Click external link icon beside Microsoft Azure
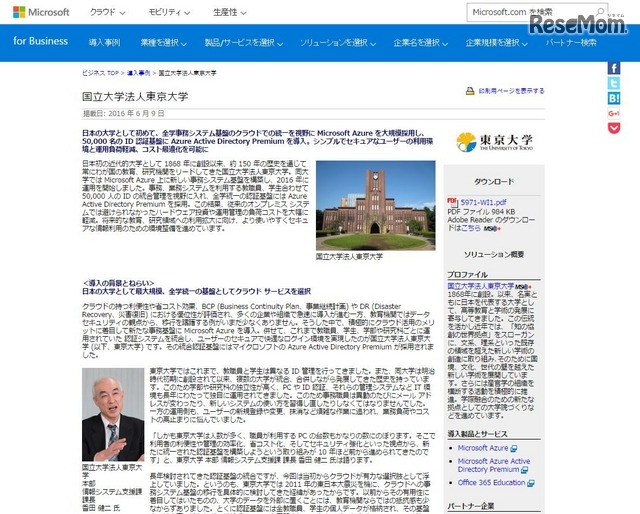The width and height of the screenshot is (640, 514). [x=514, y=449]
